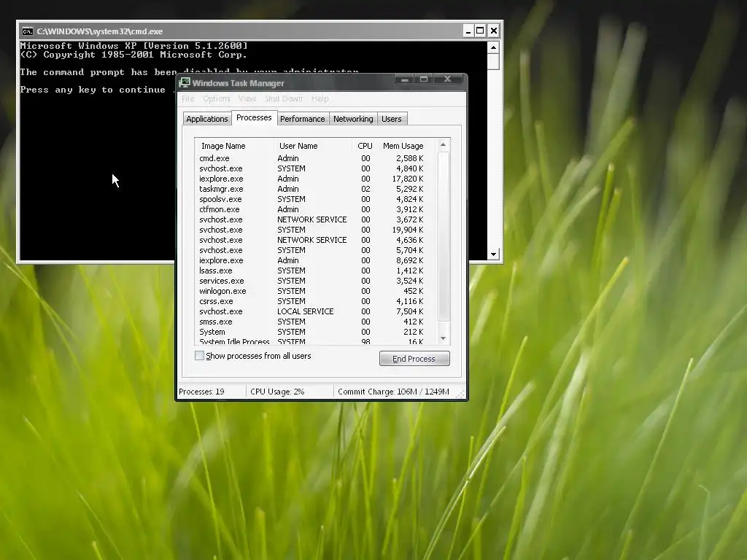Select svchost.exe using 4,840 K memory
This screenshot has width=747, height=560.
[x=315, y=168]
